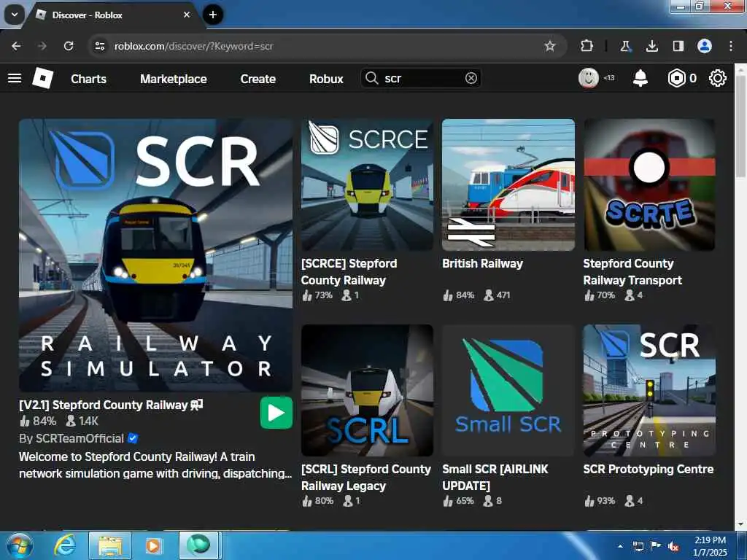Viewport: 747px width, 560px height.
Task: Open the Roblox settings gear
Action: click(x=718, y=78)
